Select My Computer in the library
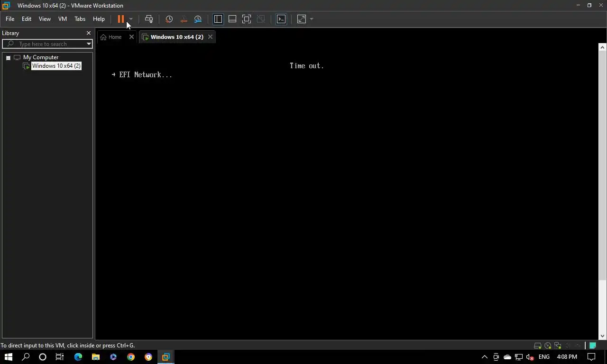Screen dimensions: 607x364 (41, 57)
